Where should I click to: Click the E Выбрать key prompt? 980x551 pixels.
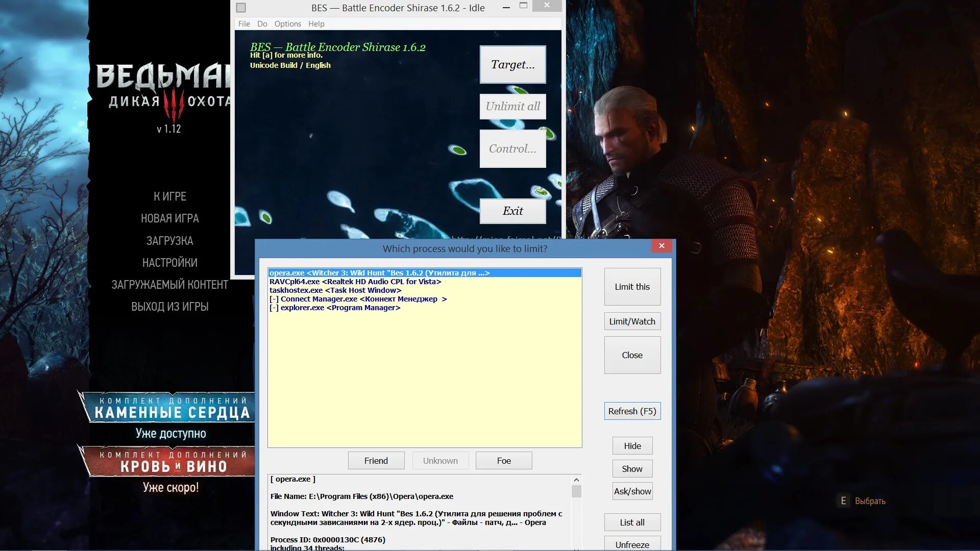[x=862, y=501]
